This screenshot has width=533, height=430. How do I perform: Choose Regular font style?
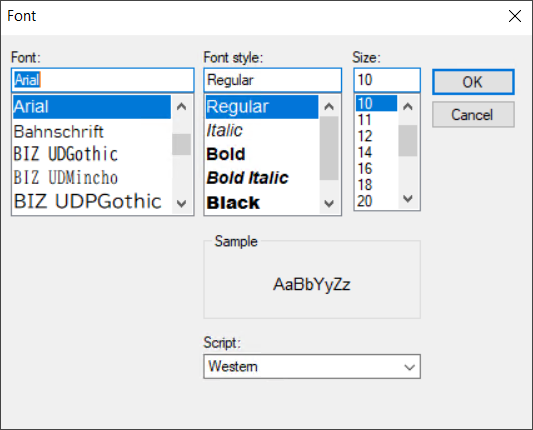coord(262,107)
